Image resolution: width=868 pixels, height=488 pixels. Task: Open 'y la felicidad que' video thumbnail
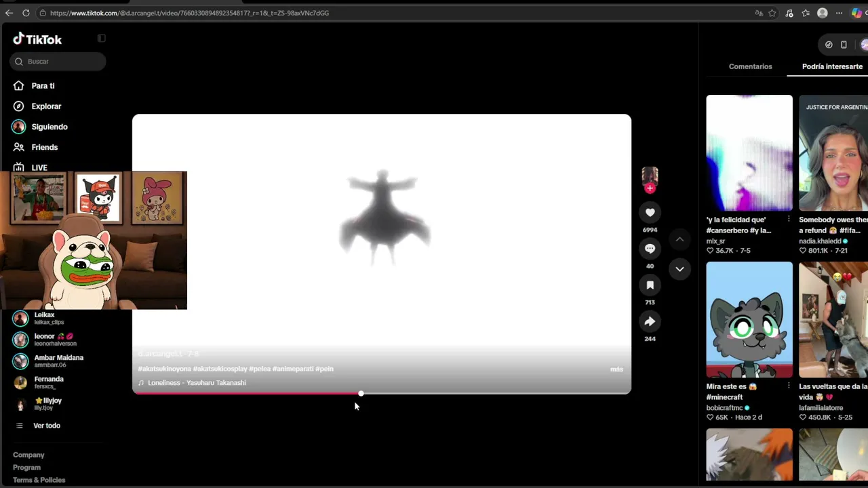click(x=749, y=153)
